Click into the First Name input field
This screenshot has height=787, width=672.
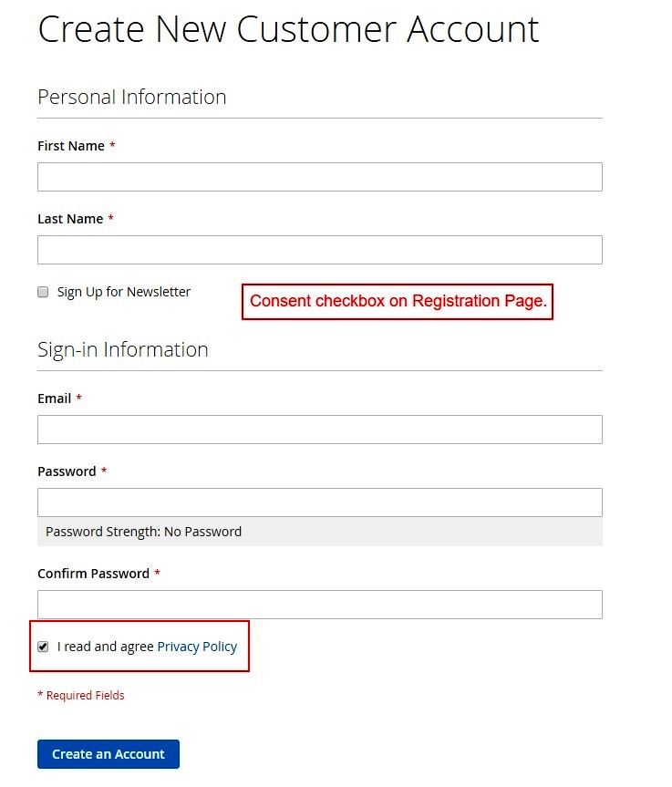319,176
